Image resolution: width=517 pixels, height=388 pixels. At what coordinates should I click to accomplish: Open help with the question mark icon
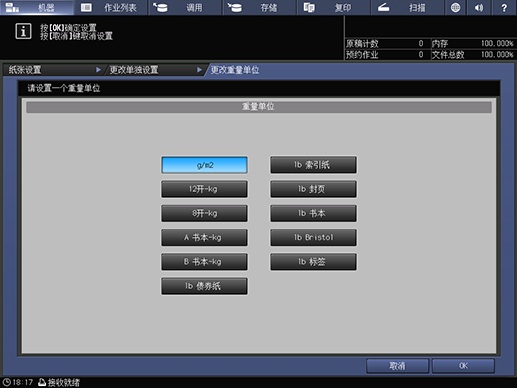(x=504, y=7)
